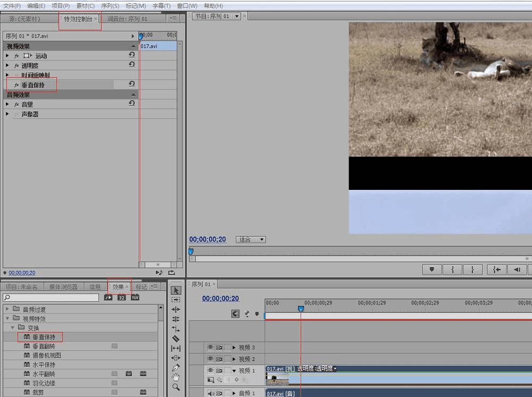Viewport: 532px width, 397px height.
Task: Reset the 垂直保持 effect
Action: click(131, 84)
